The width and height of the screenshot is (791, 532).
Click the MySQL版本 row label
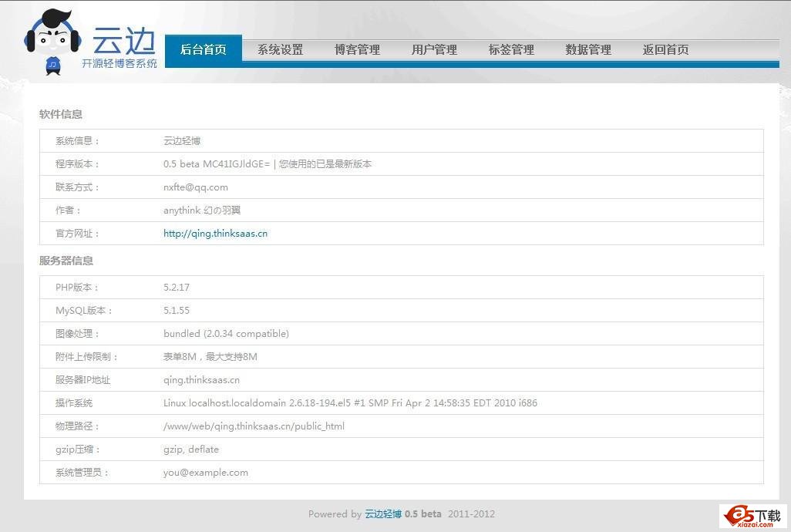coord(84,311)
